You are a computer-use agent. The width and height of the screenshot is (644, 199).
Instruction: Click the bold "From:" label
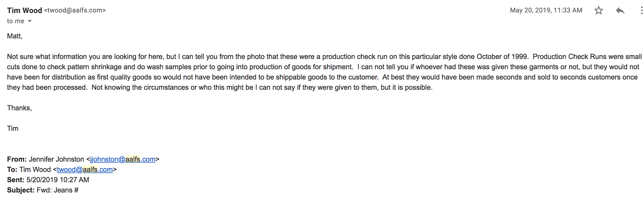[16, 159]
